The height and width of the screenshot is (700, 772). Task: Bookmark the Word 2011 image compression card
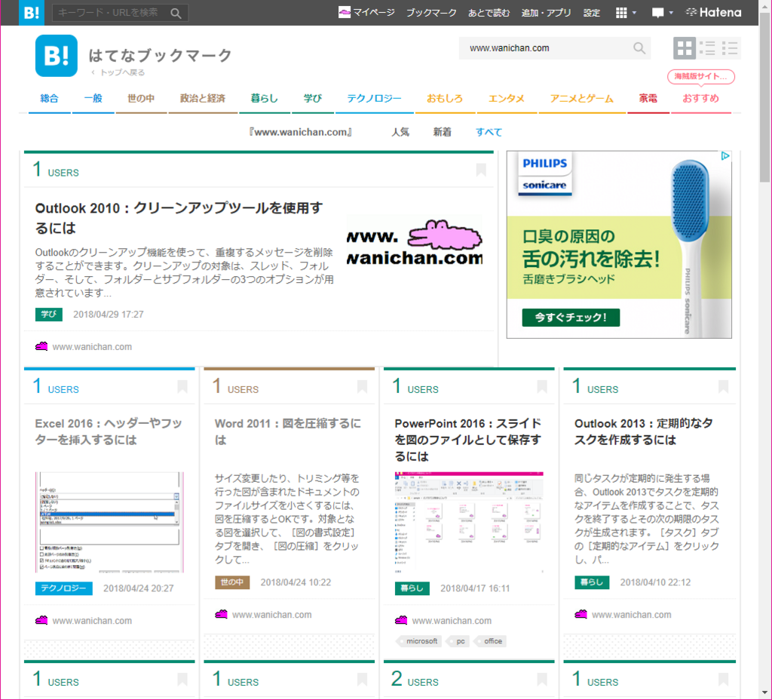[362, 387]
